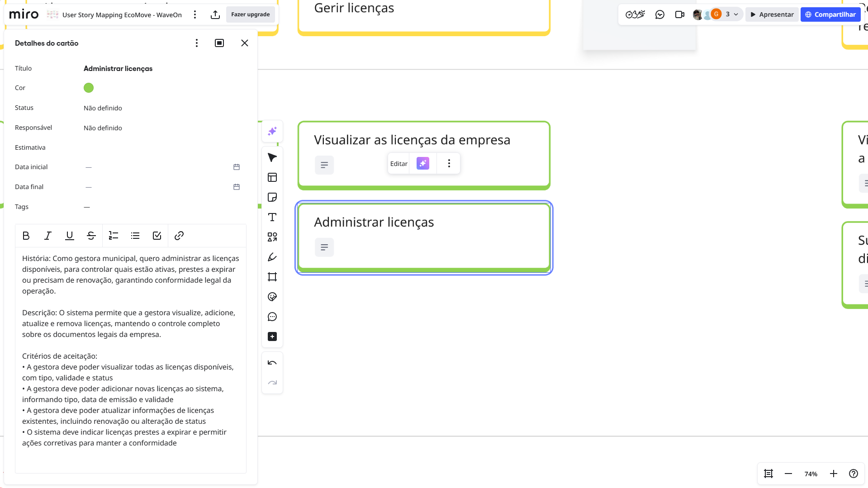Toggle italic formatting in description editor
868x488 pixels.
point(47,236)
